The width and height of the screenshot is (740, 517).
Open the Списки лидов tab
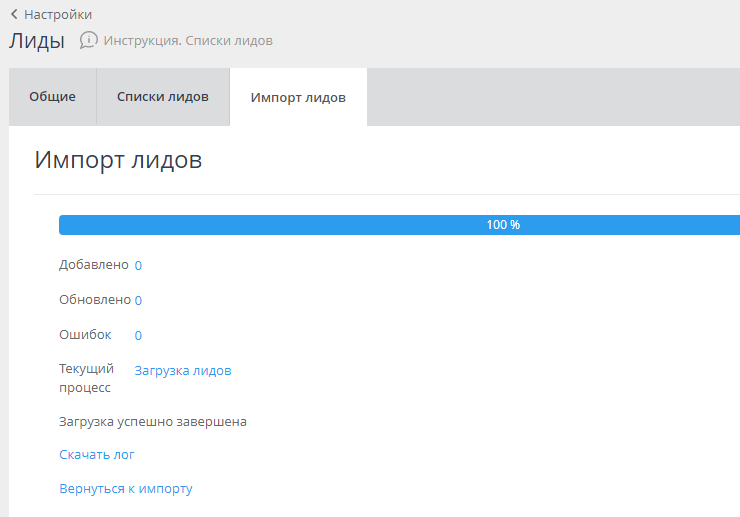(163, 97)
